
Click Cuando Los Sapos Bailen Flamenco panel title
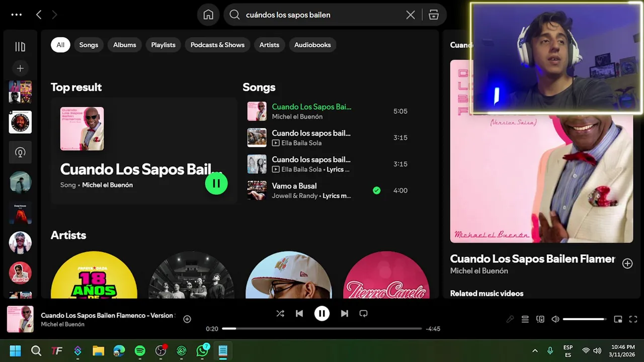[x=532, y=259]
